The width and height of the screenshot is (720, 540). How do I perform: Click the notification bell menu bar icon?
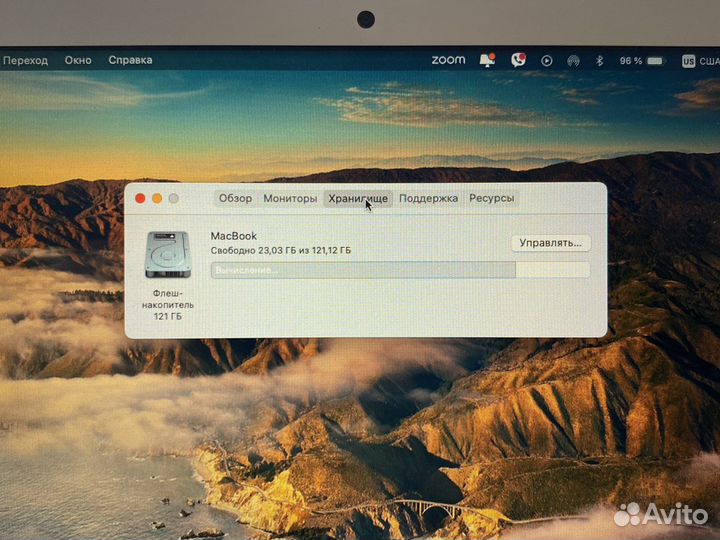pyautogui.click(x=487, y=60)
